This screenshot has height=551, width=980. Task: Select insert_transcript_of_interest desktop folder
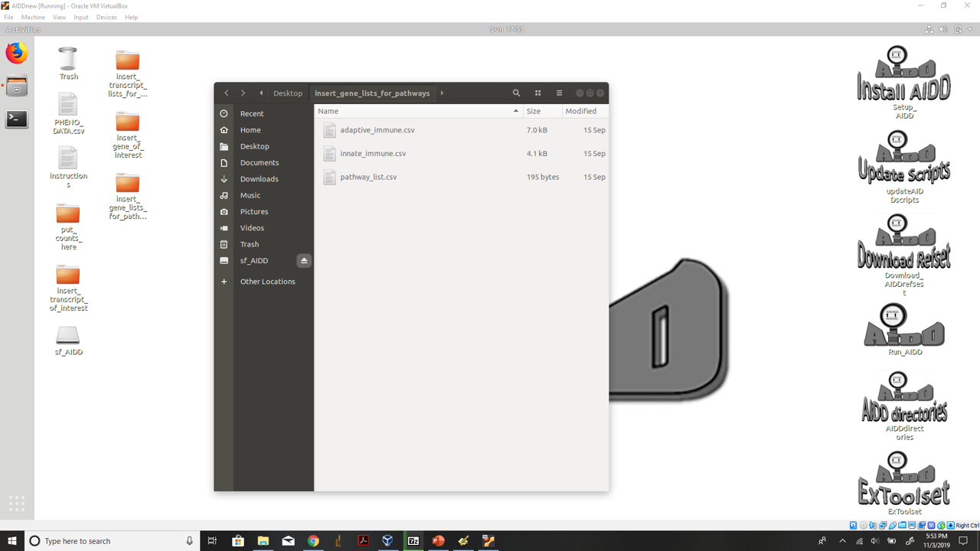pos(68,288)
